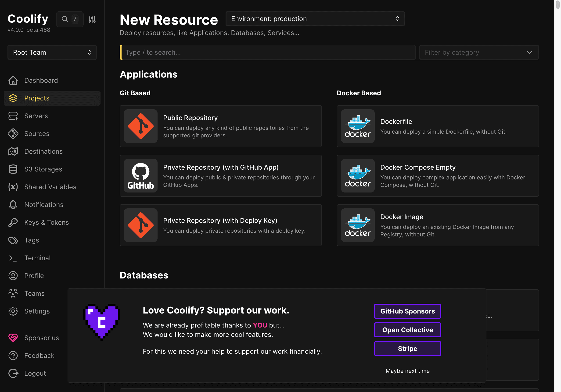Open search via the magnifier icon
The image size is (561, 392).
(x=65, y=19)
